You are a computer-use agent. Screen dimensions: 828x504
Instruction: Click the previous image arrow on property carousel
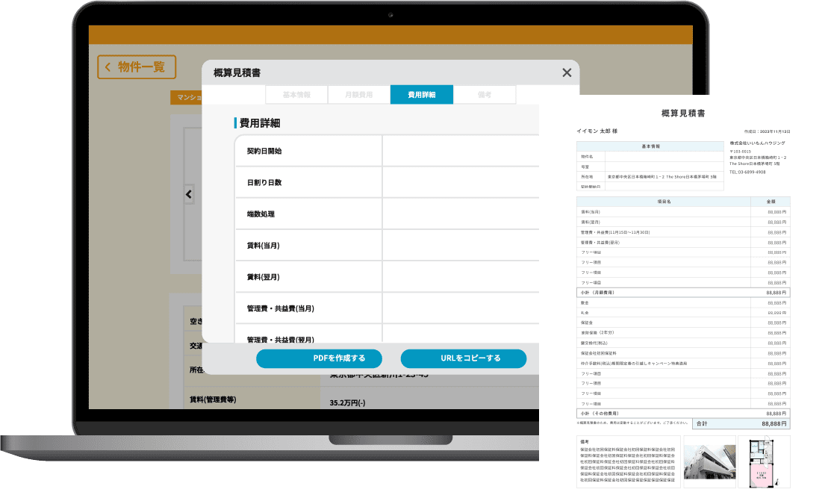(x=189, y=194)
